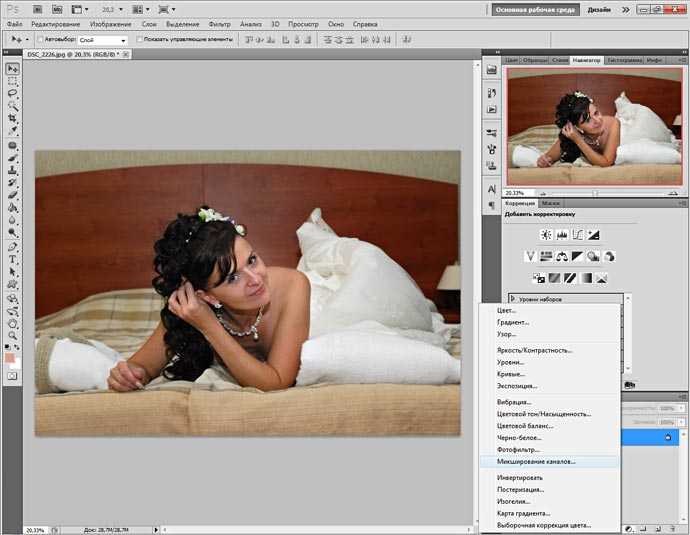Select the Horizontal Type tool
This screenshot has height=535, width=690.
click(12, 260)
